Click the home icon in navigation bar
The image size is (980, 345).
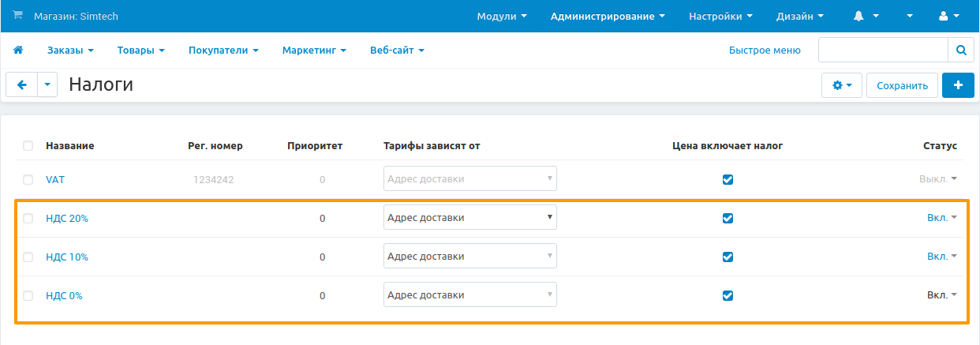pos(18,50)
